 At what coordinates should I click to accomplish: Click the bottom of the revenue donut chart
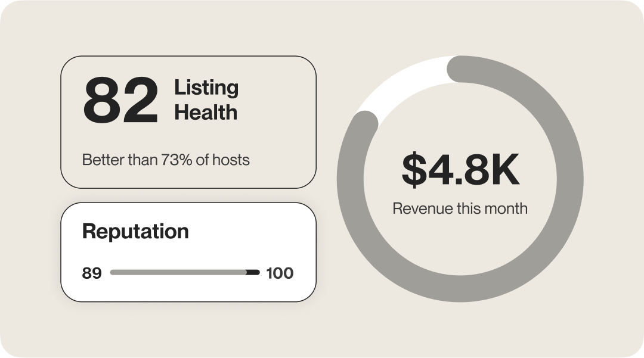pyautogui.click(x=460, y=289)
